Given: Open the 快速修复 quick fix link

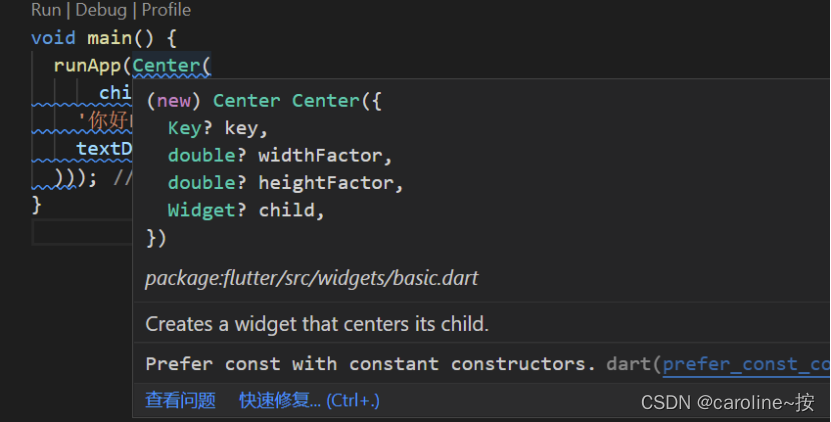Looking at the screenshot, I should tap(309, 400).
